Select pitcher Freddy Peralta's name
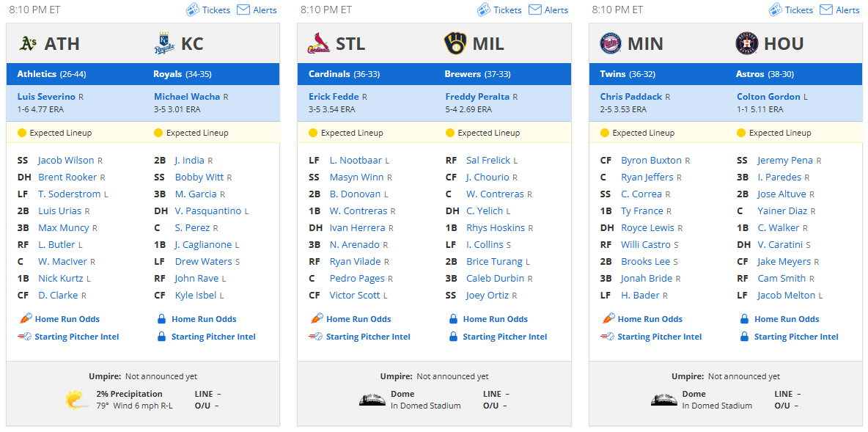868x432 pixels. click(477, 96)
